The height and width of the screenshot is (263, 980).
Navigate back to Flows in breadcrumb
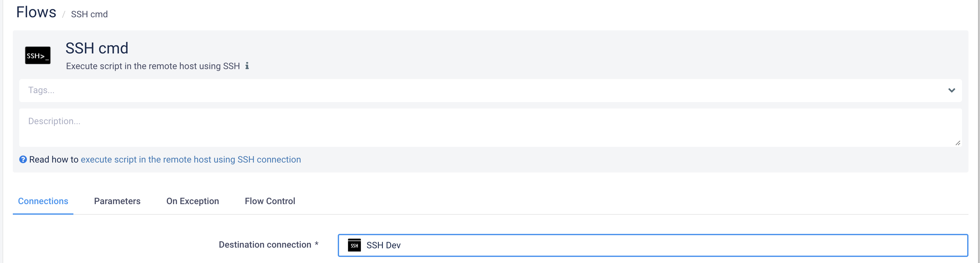[x=36, y=12]
